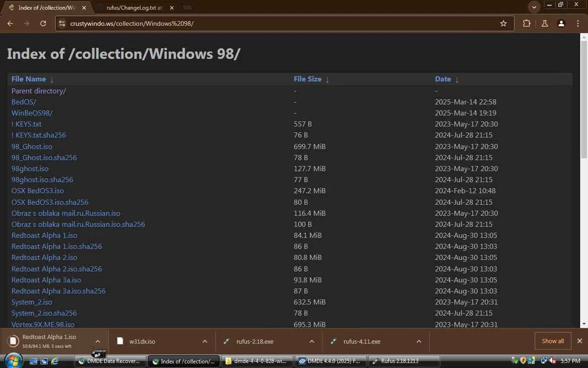588x368 pixels.
Task: Sort the listing by Date
Action: (443, 79)
